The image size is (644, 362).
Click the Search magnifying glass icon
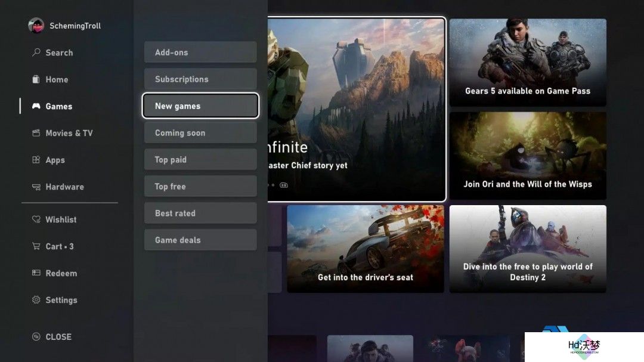[x=36, y=52]
